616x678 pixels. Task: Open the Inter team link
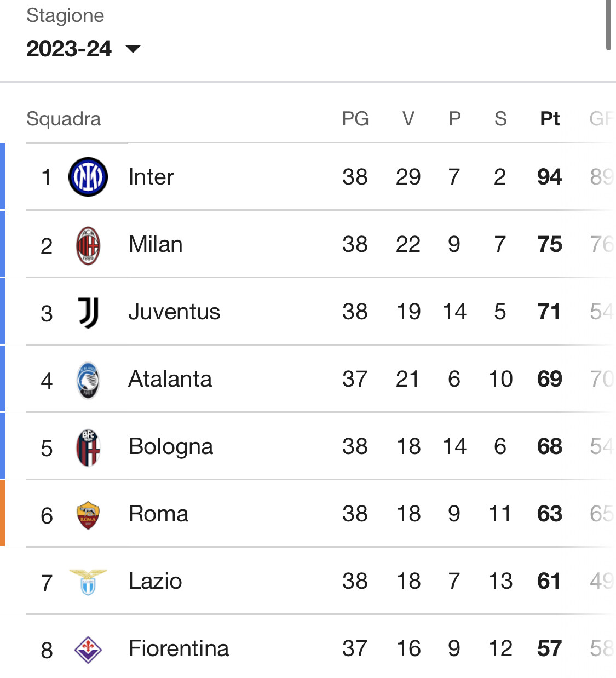click(151, 177)
